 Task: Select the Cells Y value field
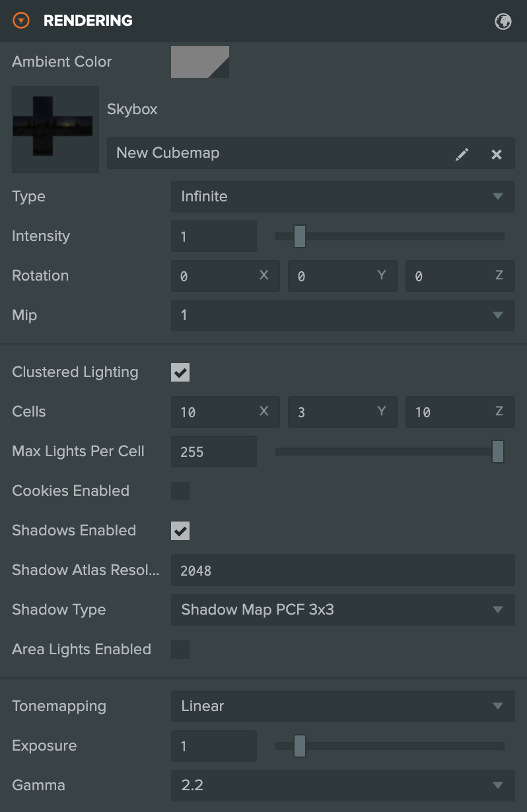point(343,412)
